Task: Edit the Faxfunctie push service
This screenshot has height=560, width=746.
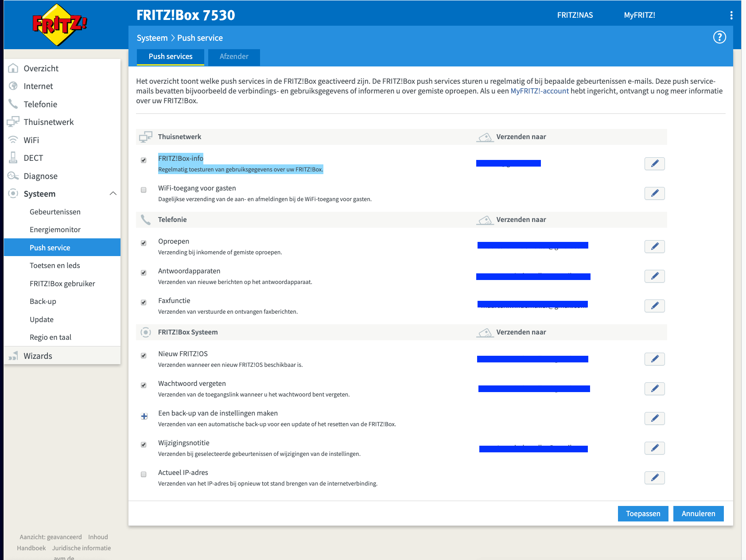Action: (655, 306)
